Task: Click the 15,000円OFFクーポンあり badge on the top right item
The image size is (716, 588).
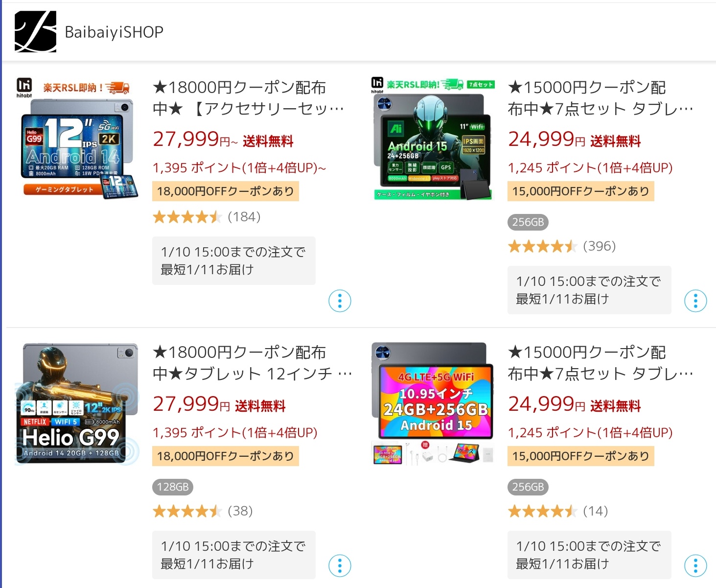Action: [x=581, y=191]
